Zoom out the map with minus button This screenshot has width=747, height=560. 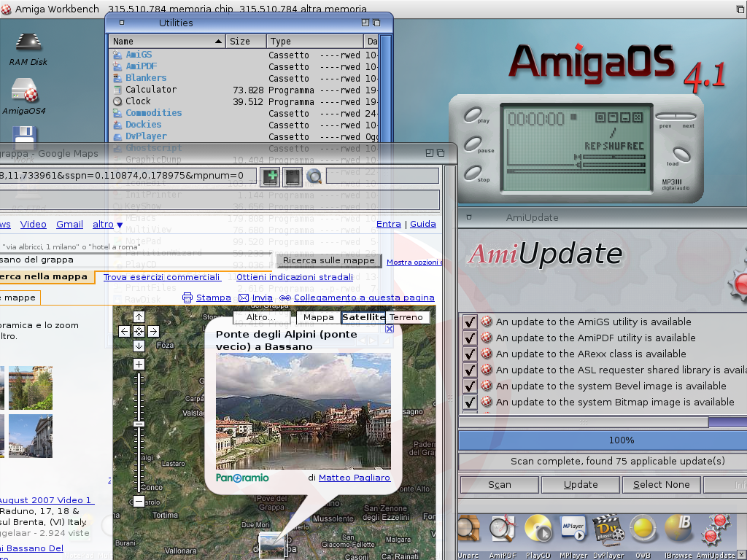tap(139, 501)
